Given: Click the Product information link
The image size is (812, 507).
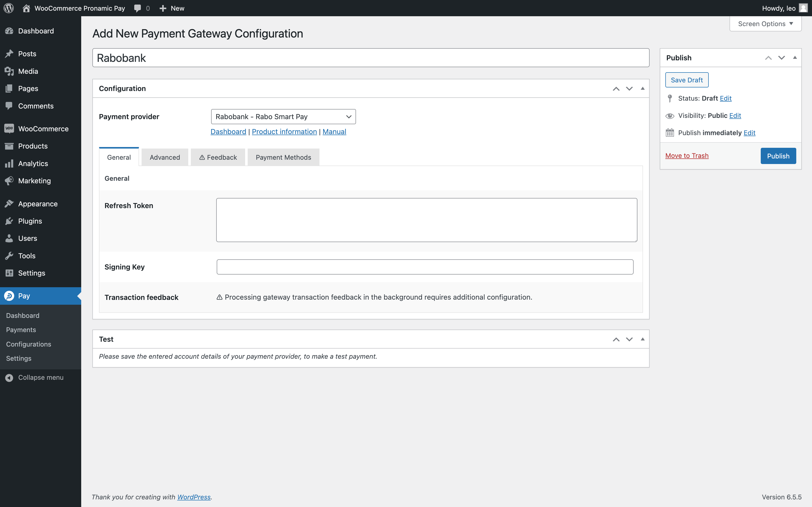Looking at the screenshot, I should point(284,131).
